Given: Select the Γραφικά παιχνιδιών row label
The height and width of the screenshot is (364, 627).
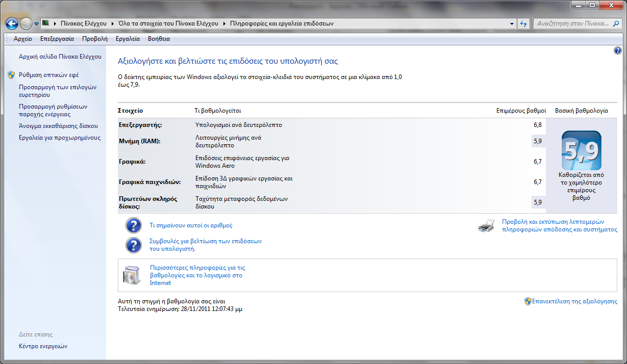Looking at the screenshot, I should pos(148,182).
